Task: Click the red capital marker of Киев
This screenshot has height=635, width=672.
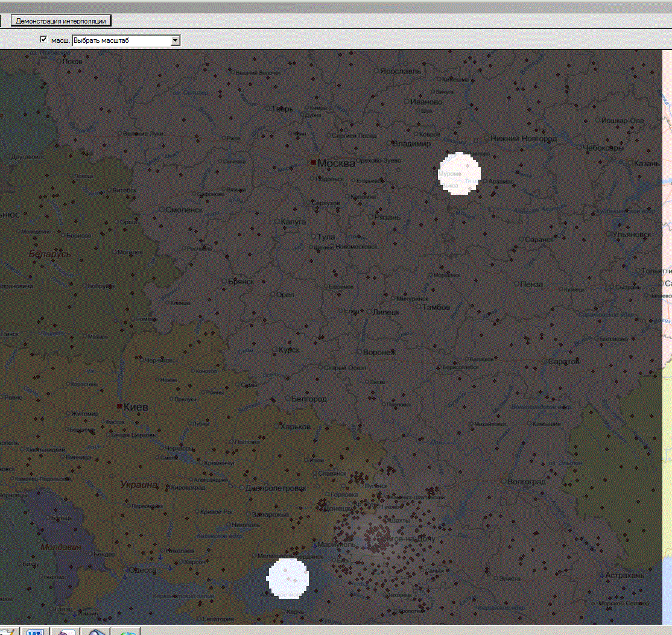Action: click(x=119, y=406)
